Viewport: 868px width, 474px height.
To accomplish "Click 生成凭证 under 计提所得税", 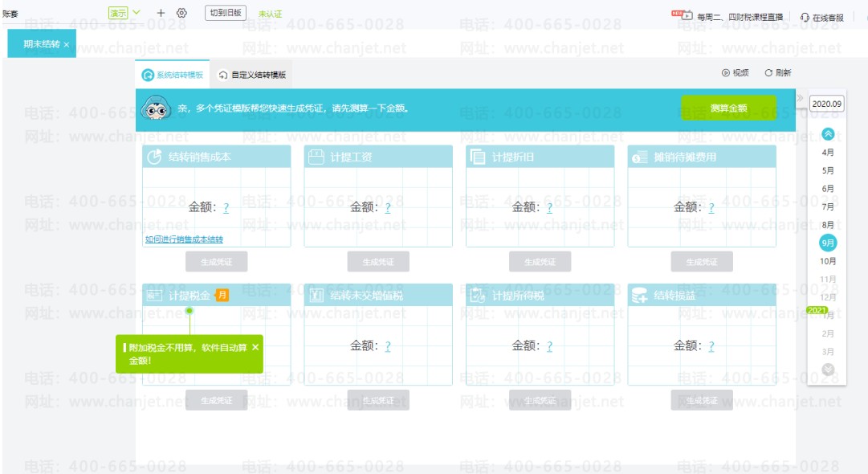I will click(540, 400).
